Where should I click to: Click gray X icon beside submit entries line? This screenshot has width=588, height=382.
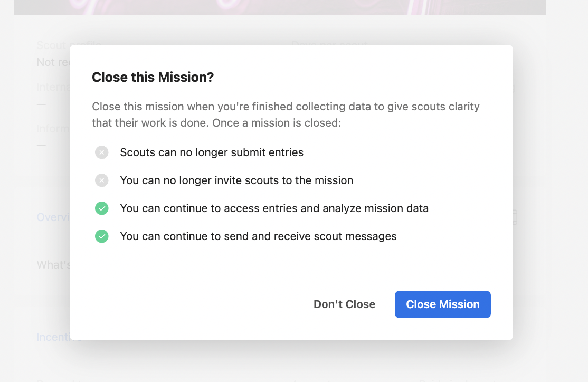[102, 152]
